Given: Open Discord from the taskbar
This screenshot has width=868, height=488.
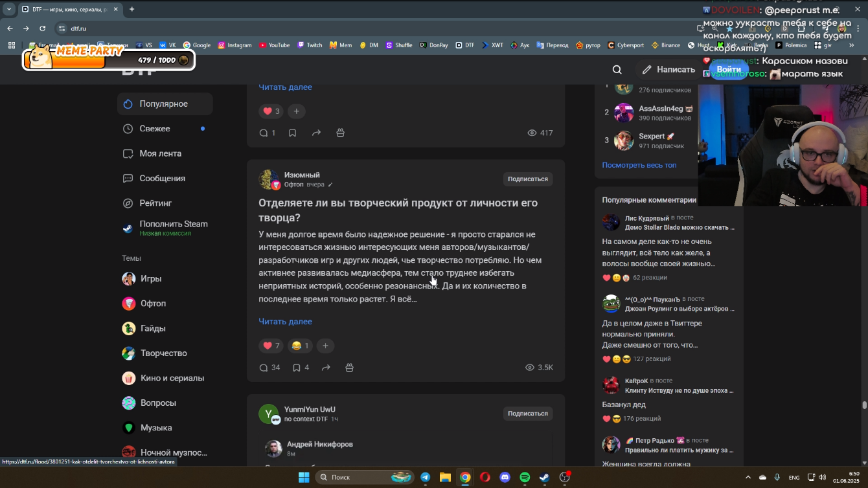Looking at the screenshot, I should pyautogui.click(x=505, y=478).
